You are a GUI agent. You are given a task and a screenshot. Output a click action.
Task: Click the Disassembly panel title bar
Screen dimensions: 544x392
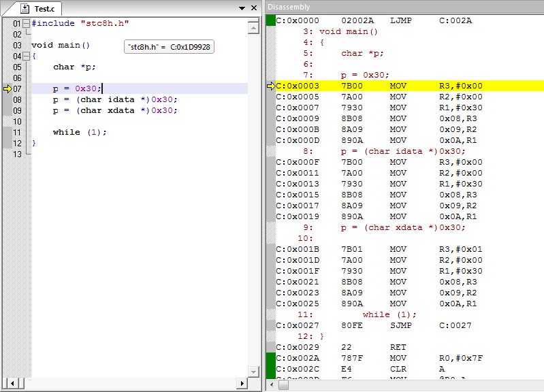pyautogui.click(x=404, y=7)
